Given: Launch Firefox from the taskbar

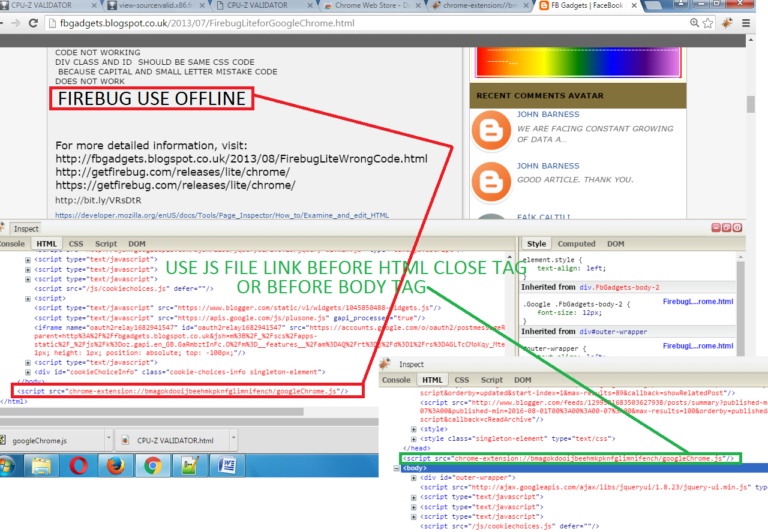Looking at the screenshot, I should (x=115, y=465).
